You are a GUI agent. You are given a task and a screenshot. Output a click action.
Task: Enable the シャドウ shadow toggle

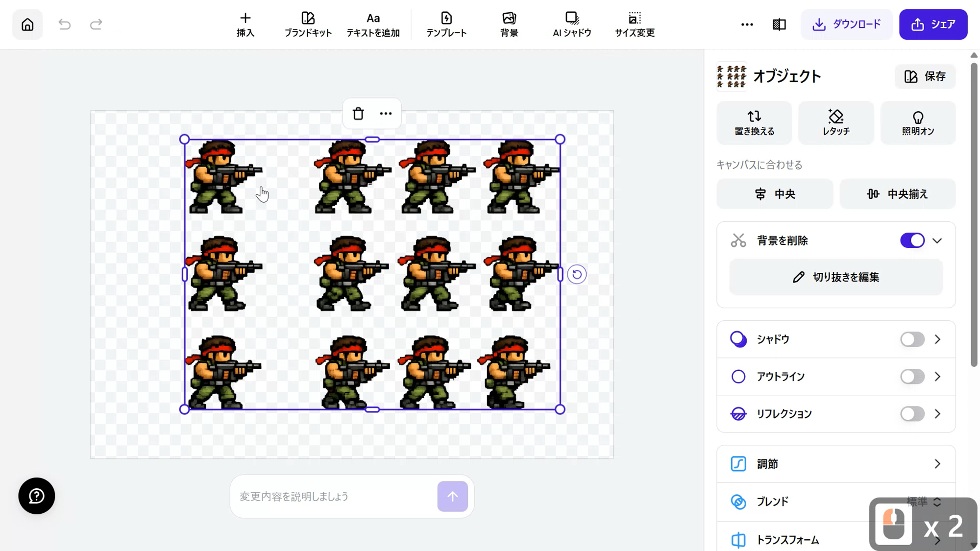(x=912, y=339)
